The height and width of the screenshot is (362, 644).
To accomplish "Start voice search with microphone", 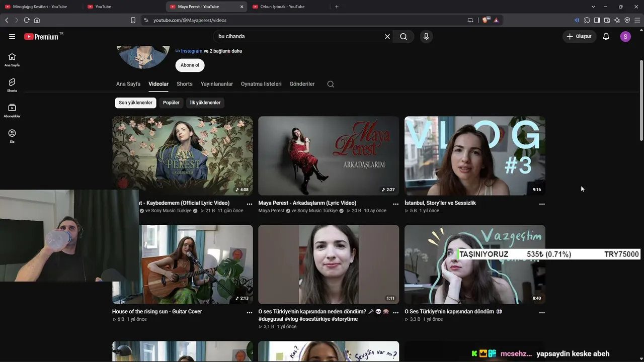I will (x=426, y=37).
